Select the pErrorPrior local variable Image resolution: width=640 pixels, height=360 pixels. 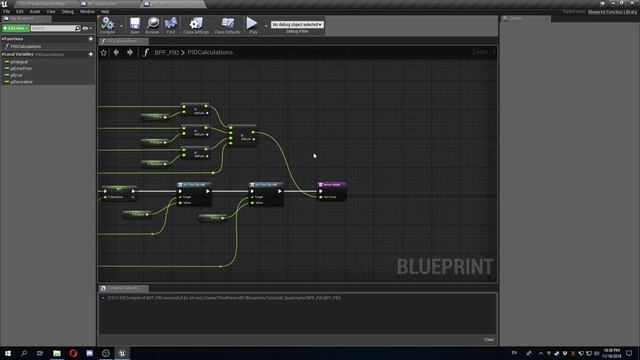click(21, 69)
